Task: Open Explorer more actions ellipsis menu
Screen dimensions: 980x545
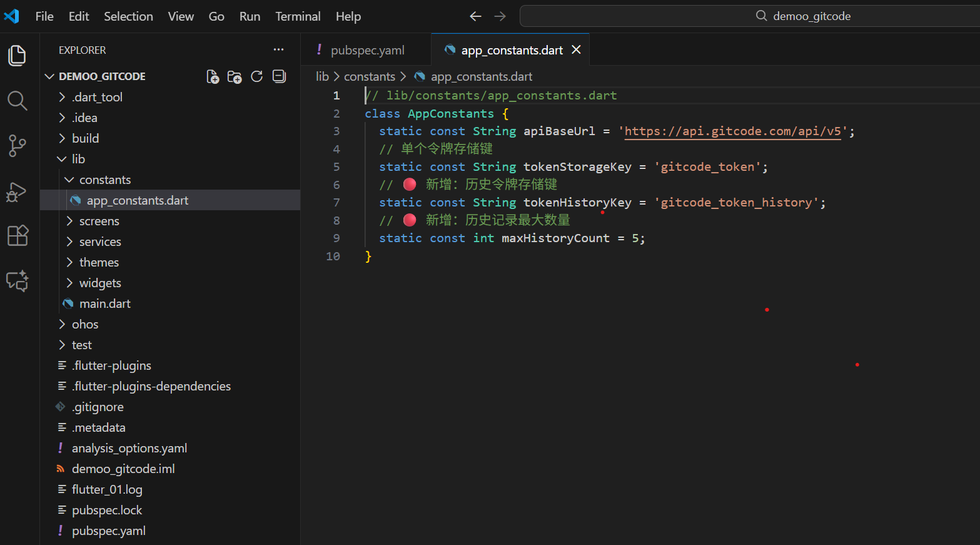Action: [278, 49]
